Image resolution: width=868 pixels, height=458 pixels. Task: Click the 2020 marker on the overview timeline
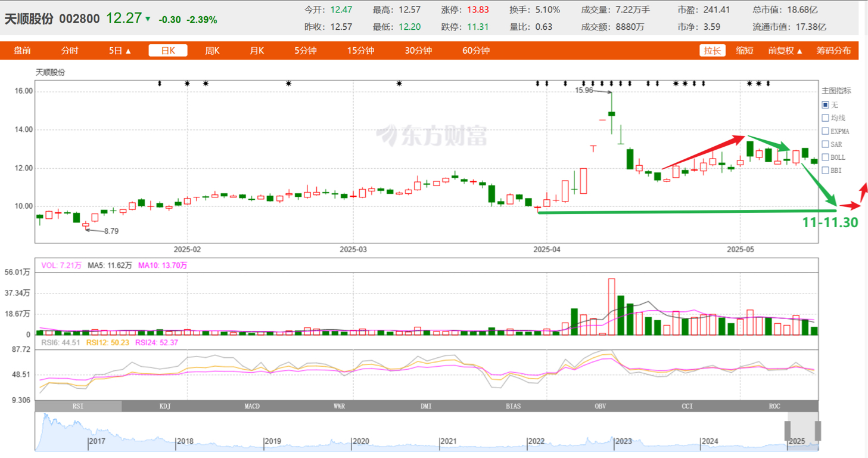pos(360,441)
